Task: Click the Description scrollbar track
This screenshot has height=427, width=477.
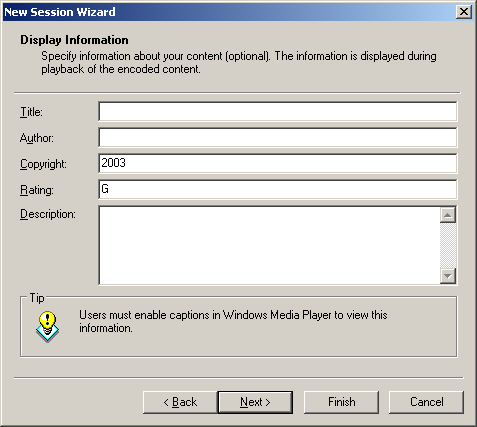Action: (448, 245)
